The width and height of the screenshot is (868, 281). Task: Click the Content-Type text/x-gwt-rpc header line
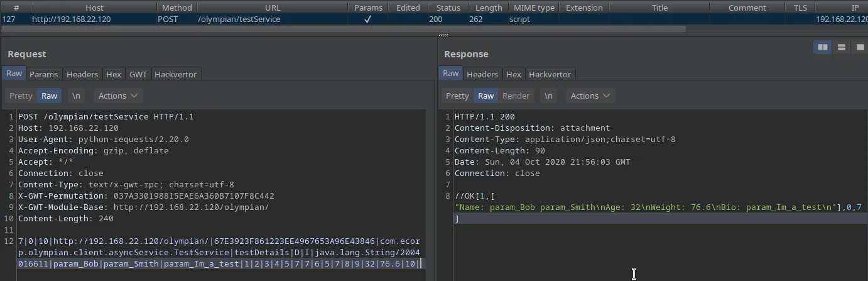click(x=126, y=185)
